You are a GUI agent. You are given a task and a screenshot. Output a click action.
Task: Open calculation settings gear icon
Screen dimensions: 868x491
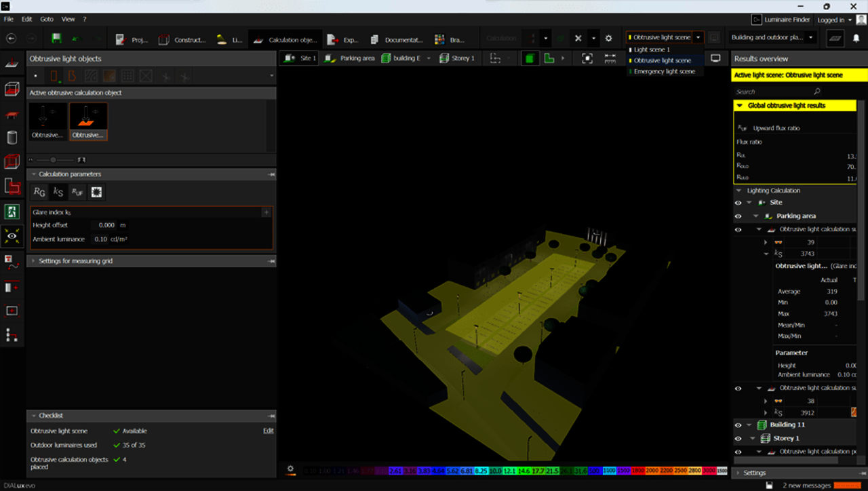point(608,39)
